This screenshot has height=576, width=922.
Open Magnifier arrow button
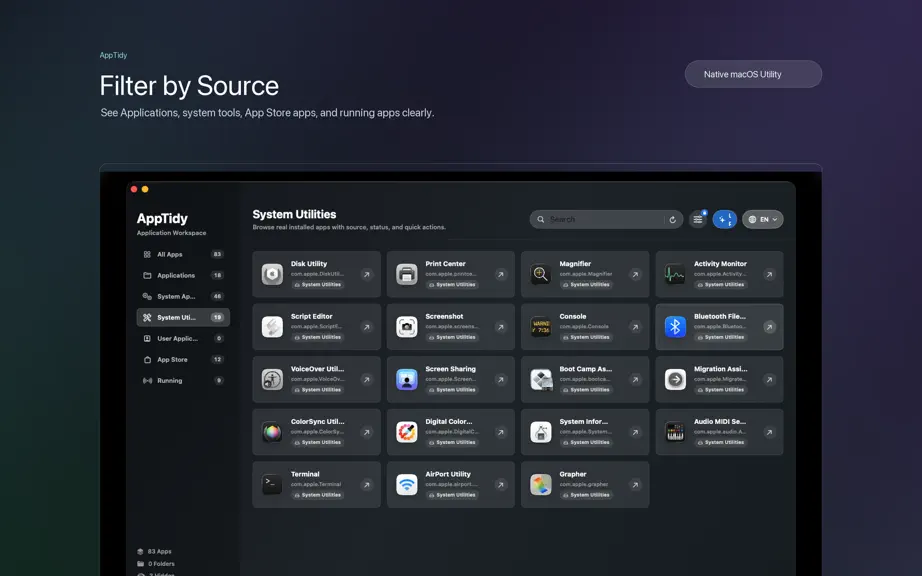tap(635, 274)
